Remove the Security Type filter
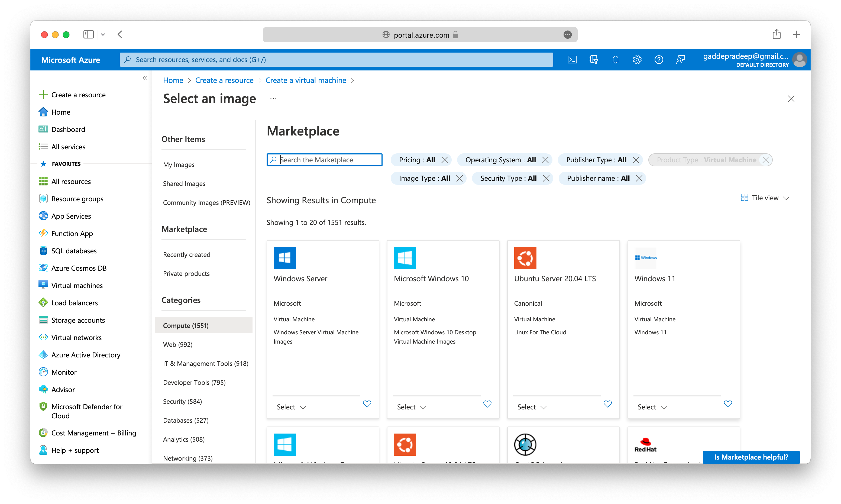 [546, 178]
